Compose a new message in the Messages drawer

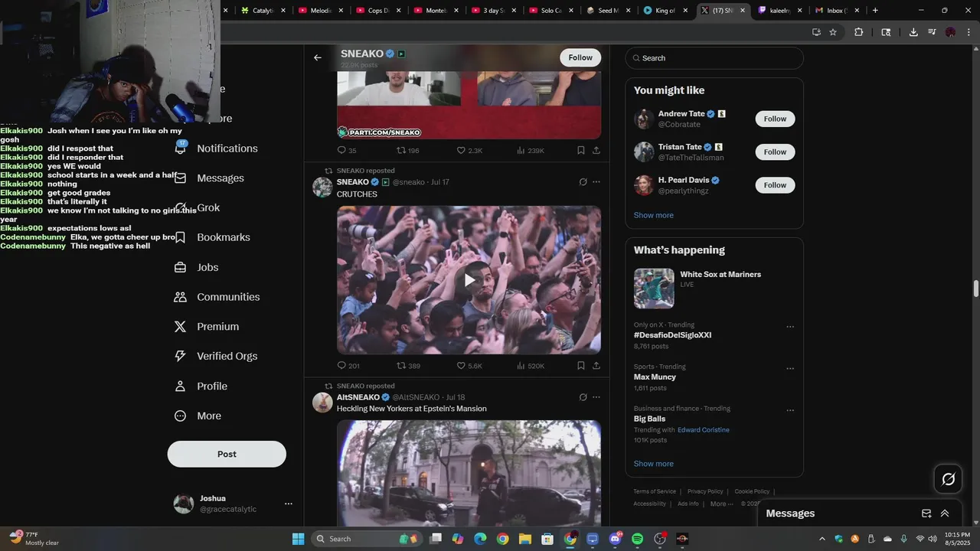[926, 514]
